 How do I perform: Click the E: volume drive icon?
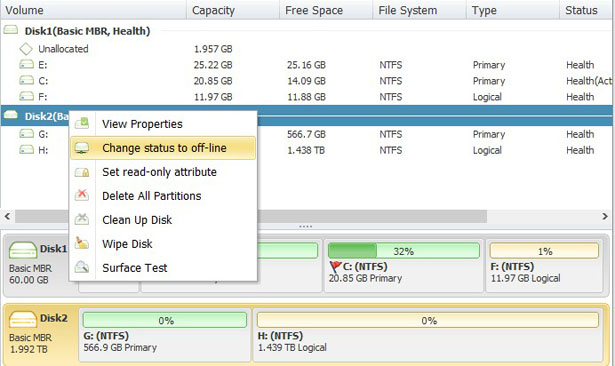coord(26,64)
